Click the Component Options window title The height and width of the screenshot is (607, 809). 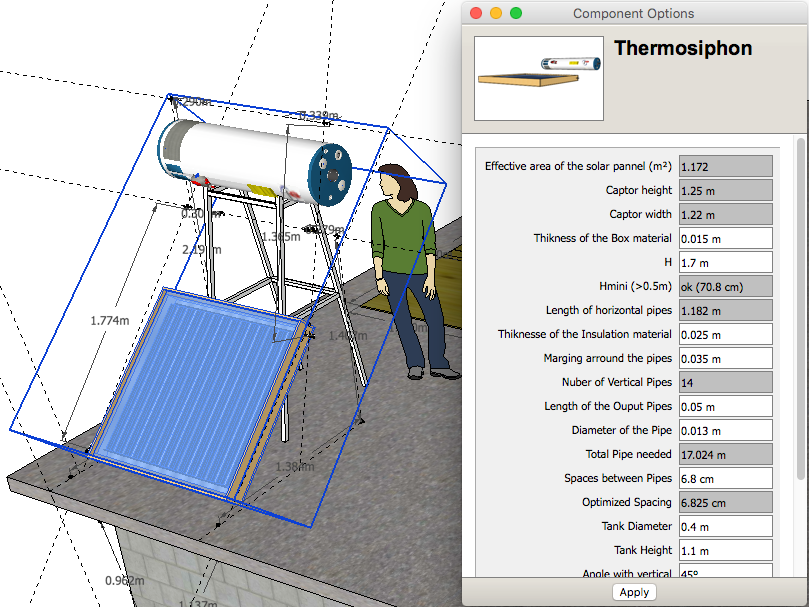[x=634, y=13]
